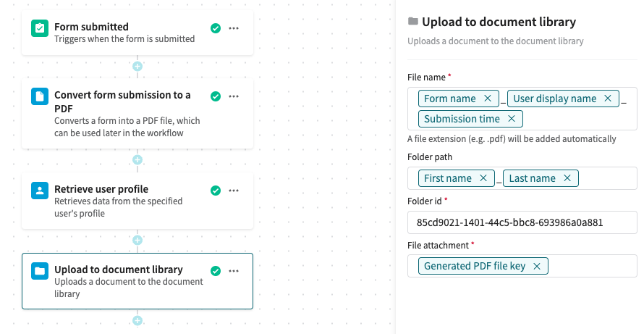
Task: Select the Retrieve user profile workflow step
Action: [x=130, y=201]
